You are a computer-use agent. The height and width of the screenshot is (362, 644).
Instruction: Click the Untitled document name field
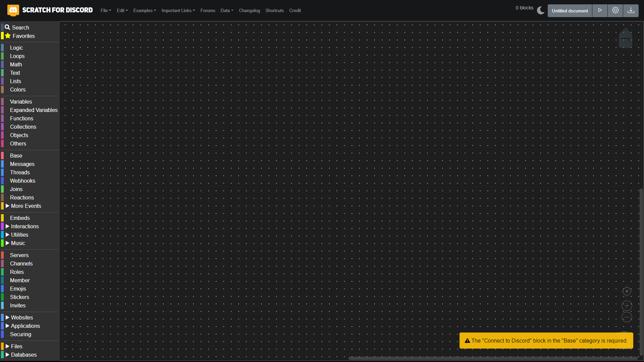(570, 11)
